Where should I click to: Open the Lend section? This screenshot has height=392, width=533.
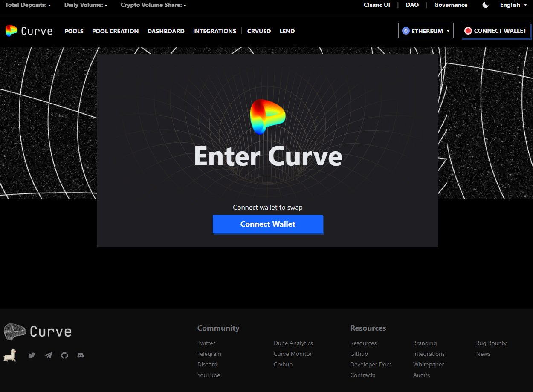287,31
